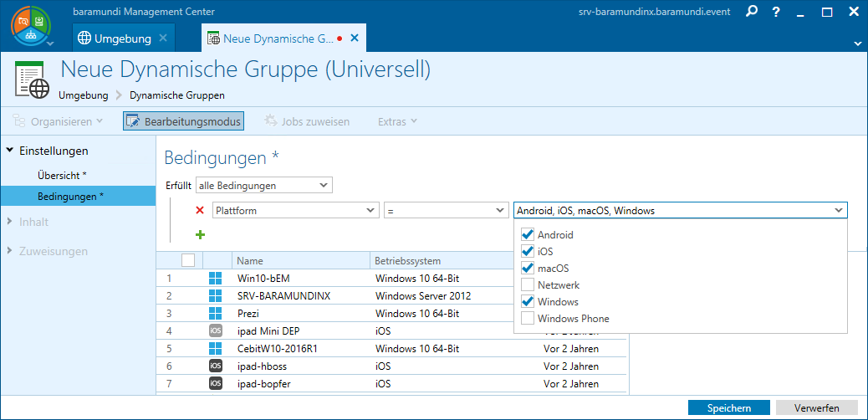Click the large dynamic group header icon

tap(32, 81)
